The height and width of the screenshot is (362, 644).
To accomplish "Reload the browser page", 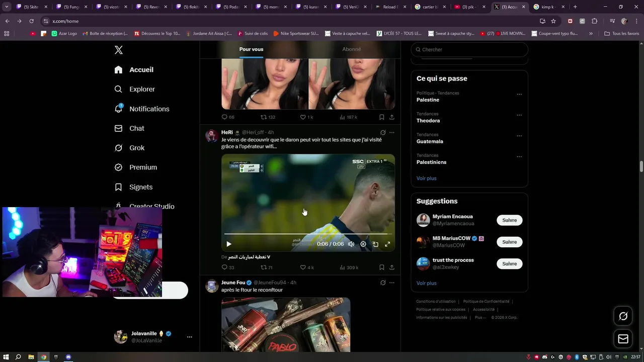I will (x=31, y=21).
